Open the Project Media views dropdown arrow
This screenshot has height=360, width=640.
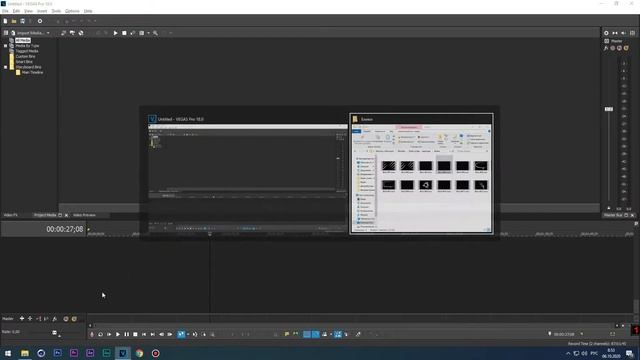pos(148,33)
